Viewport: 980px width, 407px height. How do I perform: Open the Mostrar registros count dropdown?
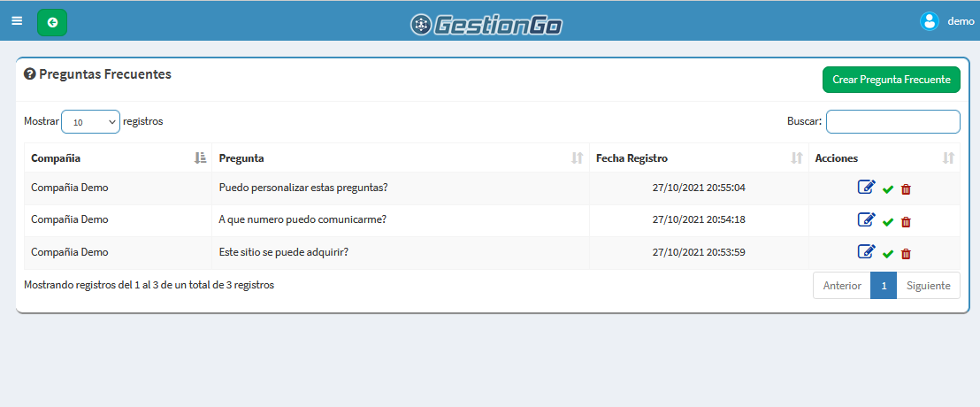coord(90,122)
